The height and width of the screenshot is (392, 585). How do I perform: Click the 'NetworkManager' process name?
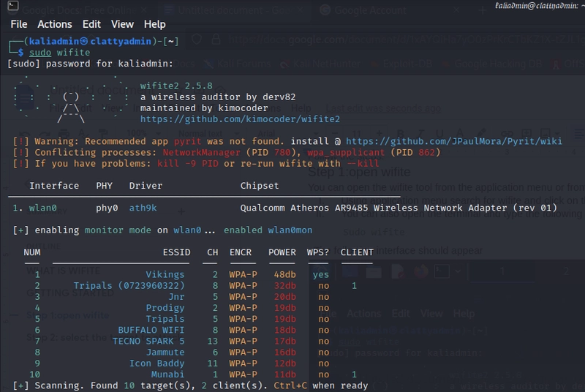[x=202, y=153]
